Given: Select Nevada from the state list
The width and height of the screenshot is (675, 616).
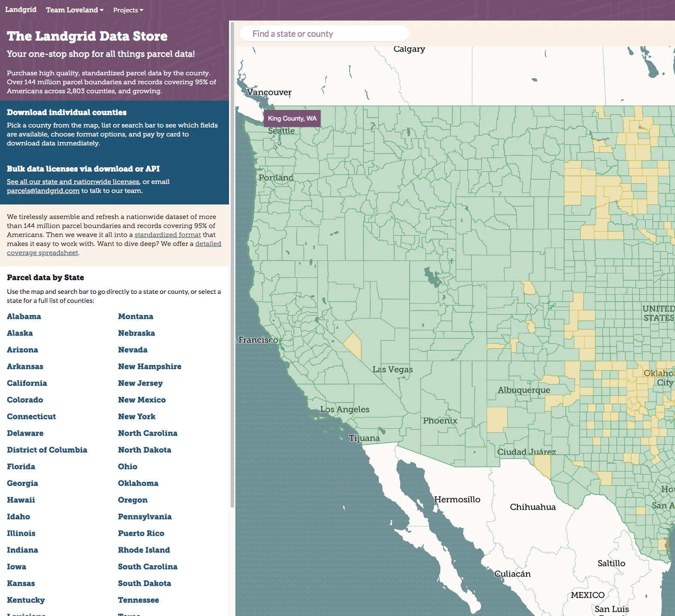Looking at the screenshot, I should pyautogui.click(x=133, y=350).
